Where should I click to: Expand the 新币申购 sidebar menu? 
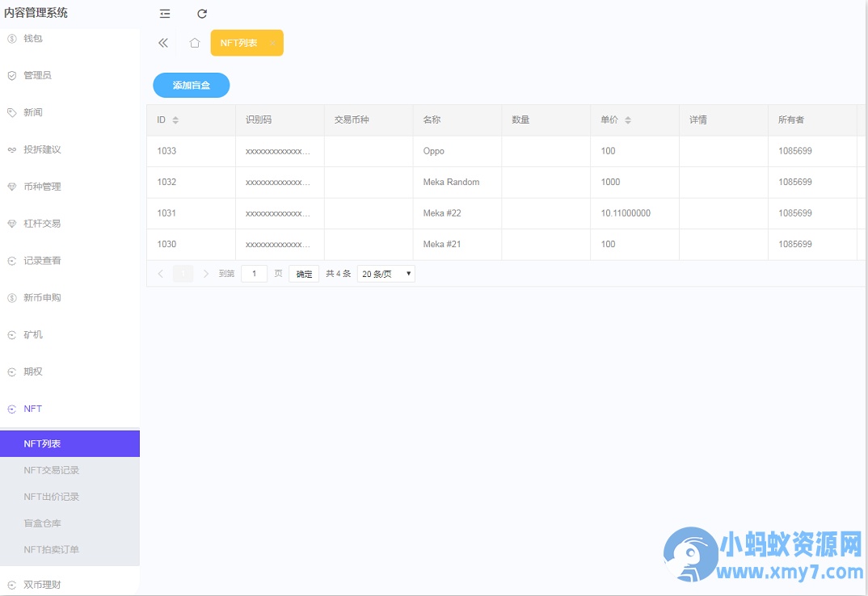70,298
